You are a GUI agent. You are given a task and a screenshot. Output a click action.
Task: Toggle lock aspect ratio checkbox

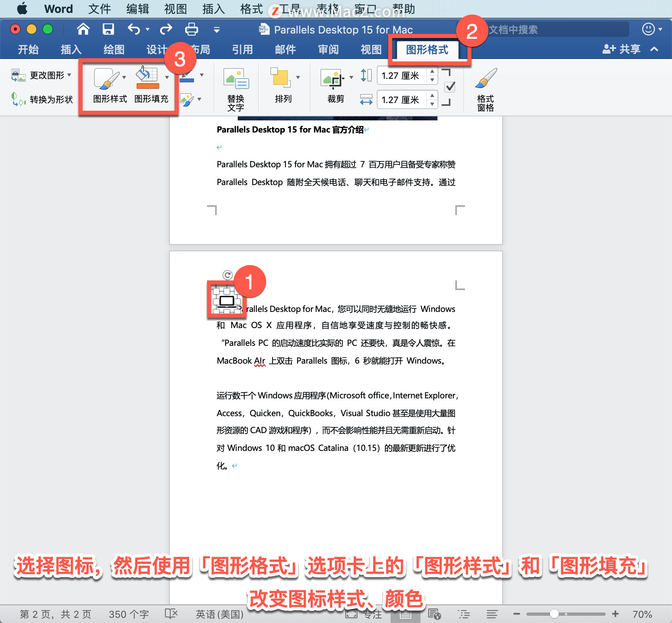pos(450,87)
